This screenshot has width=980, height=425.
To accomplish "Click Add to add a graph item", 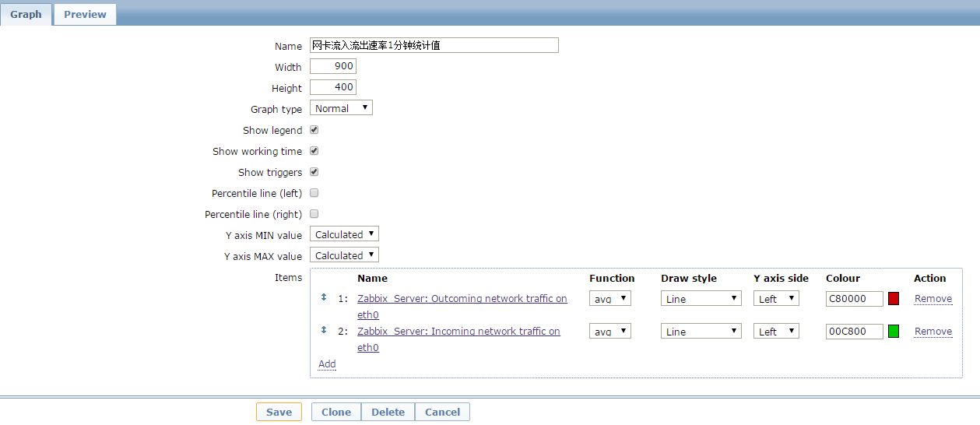I will coord(327,364).
